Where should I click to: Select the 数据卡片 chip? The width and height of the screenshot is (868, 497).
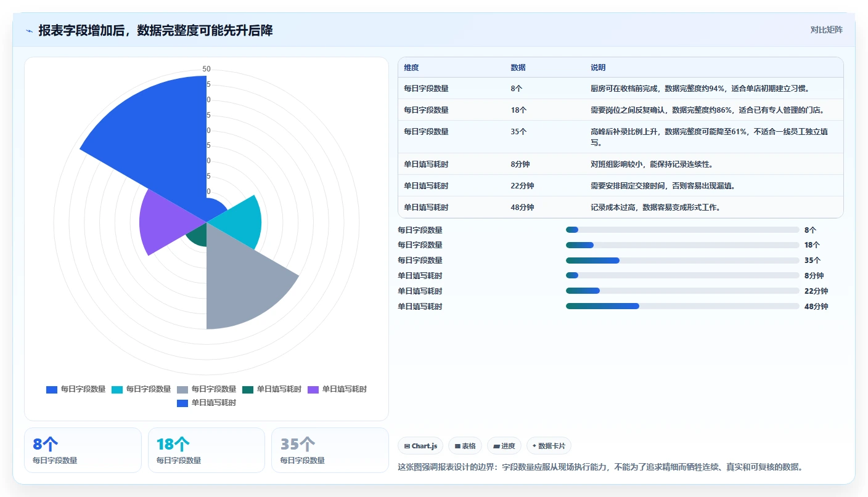(x=549, y=446)
